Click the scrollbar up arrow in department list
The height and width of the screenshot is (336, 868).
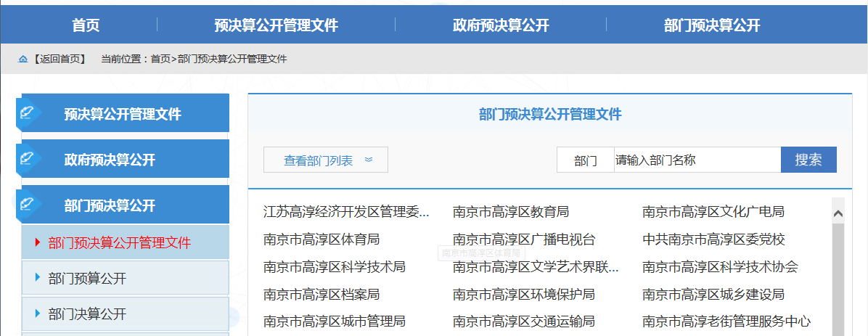[x=838, y=213]
